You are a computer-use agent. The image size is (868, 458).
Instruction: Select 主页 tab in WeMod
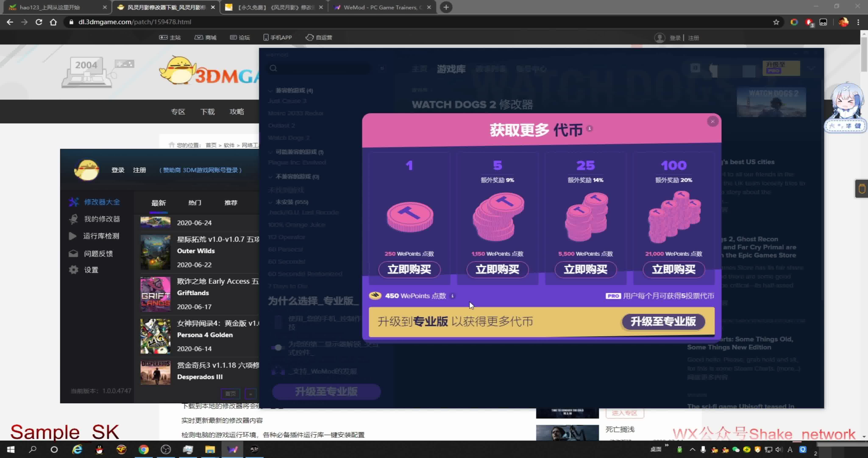pos(420,69)
